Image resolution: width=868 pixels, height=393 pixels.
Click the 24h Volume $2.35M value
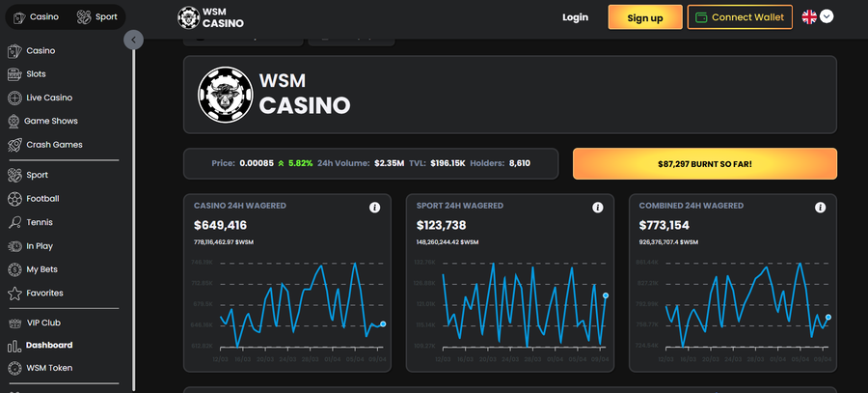coord(390,163)
